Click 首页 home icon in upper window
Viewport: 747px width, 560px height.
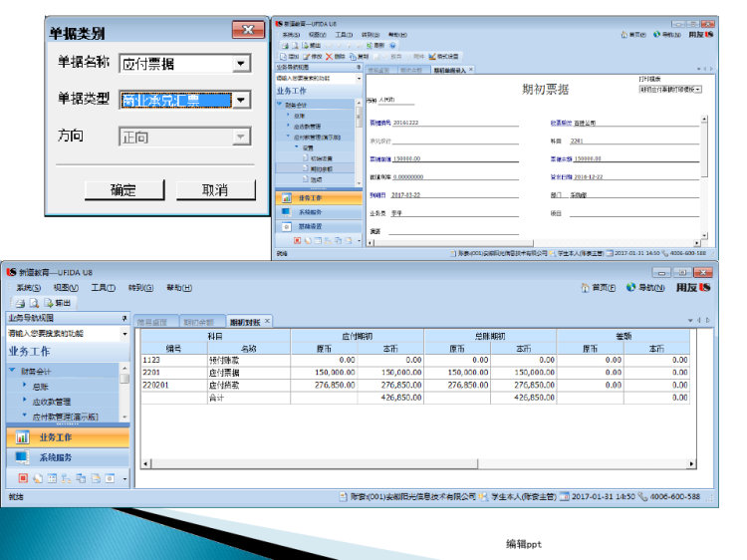pyautogui.click(x=624, y=34)
